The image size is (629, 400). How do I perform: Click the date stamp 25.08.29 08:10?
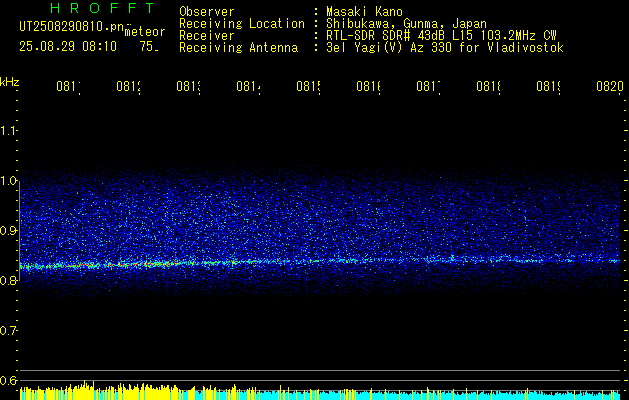68,47
